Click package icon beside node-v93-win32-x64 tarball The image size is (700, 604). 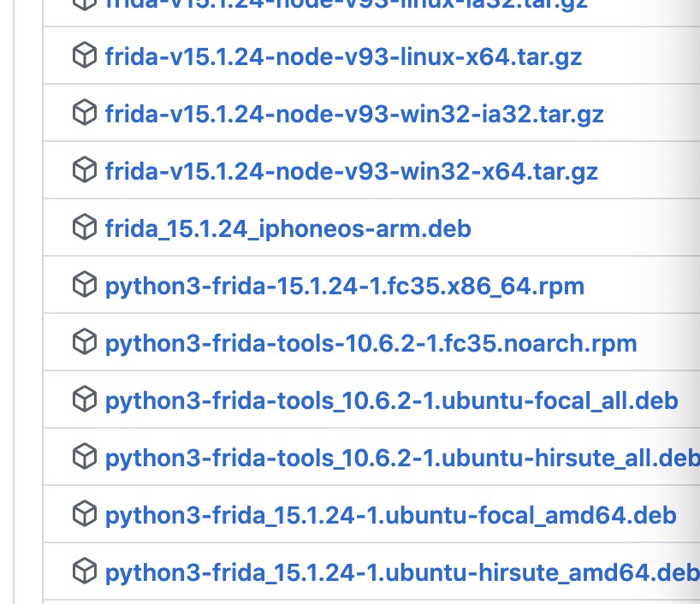84,171
